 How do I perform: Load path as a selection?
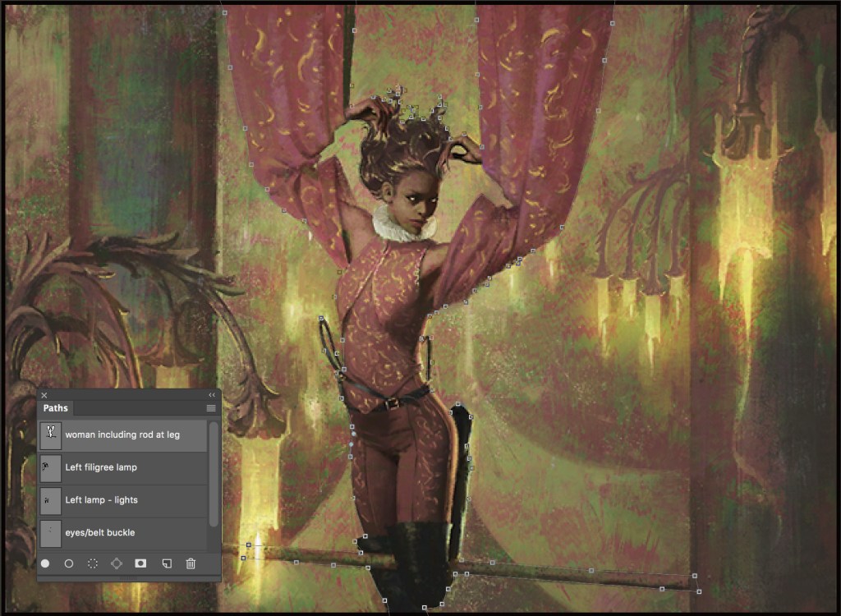93,563
